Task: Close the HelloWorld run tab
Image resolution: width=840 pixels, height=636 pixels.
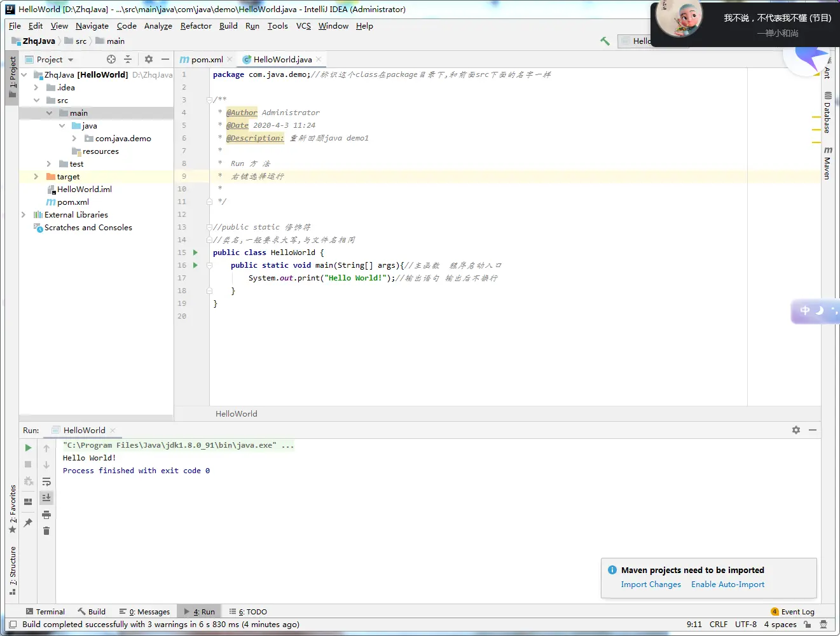Action: tap(113, 431)
